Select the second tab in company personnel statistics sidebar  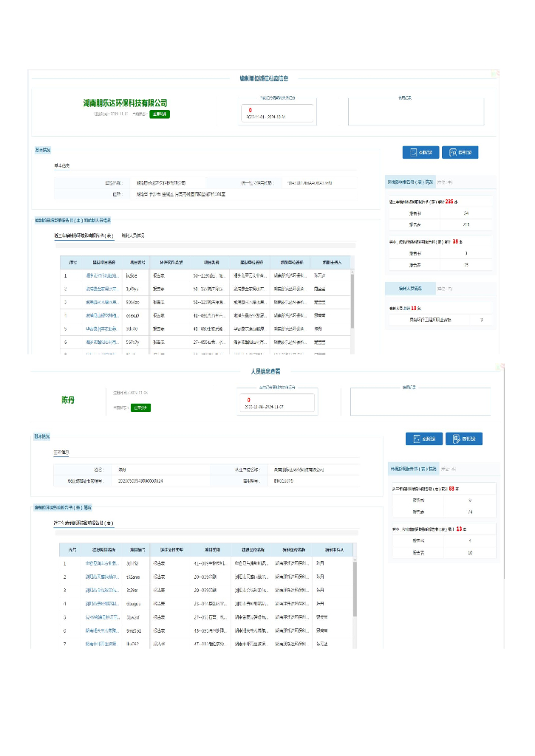click(x=445, y=288)
